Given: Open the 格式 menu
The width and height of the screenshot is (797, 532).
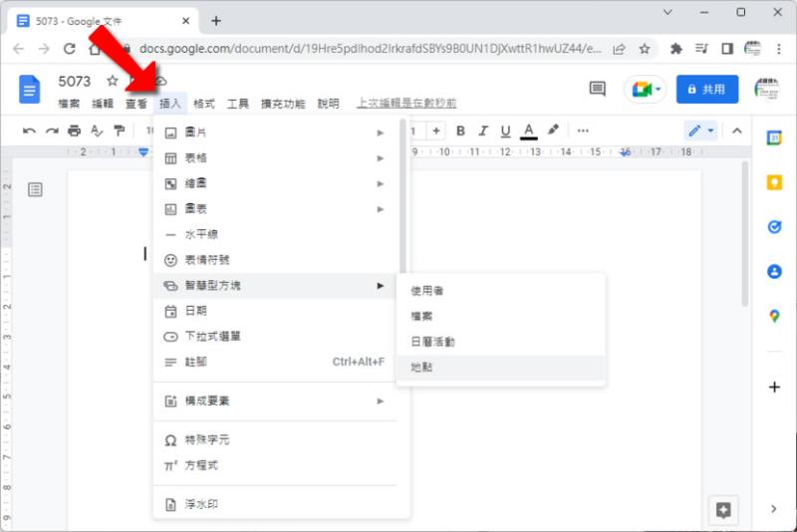Looking at the screenshot, I should pos(204,104).
